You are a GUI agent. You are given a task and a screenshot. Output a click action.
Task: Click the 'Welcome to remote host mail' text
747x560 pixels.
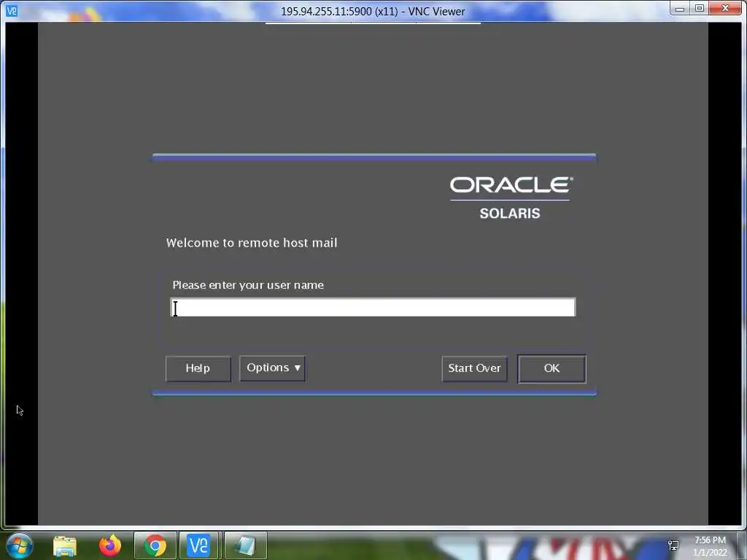pyautogui.click(x=252, y=243)
